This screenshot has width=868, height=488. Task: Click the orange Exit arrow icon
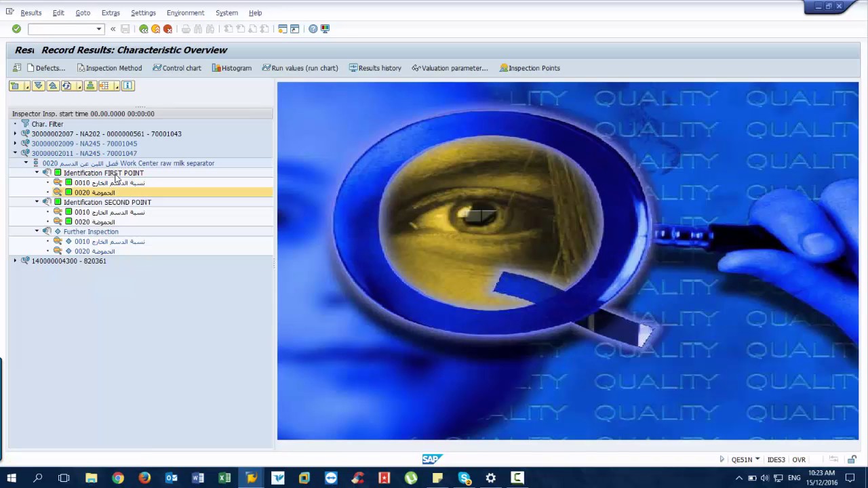[x=156, y=29]
